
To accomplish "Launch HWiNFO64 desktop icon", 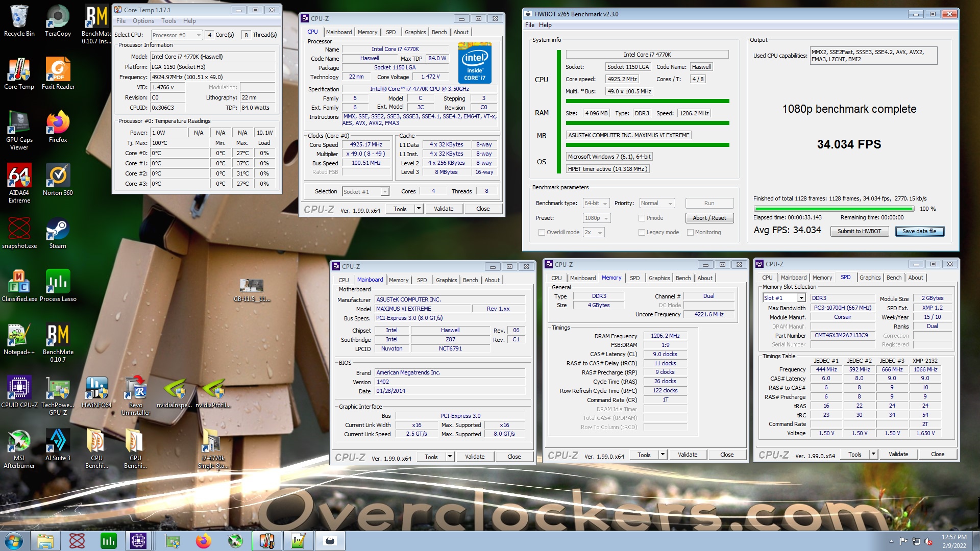I will click(96, 392).
